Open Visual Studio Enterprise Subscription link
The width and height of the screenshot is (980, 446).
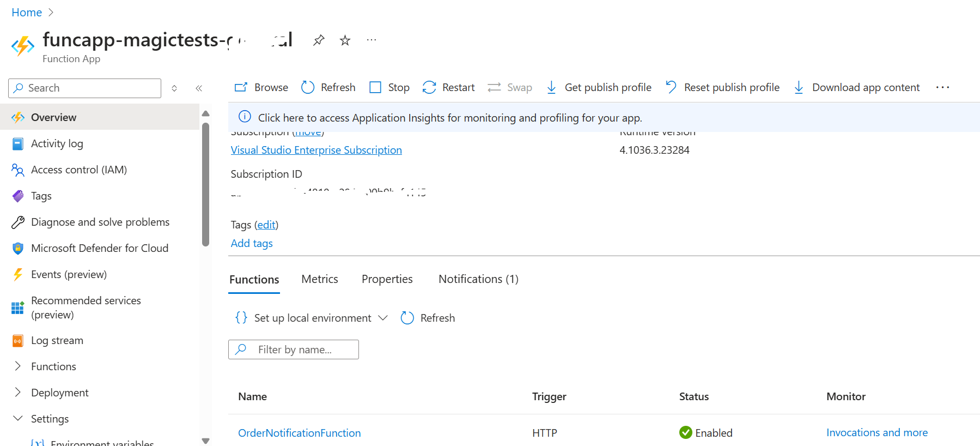pos(316,150)
